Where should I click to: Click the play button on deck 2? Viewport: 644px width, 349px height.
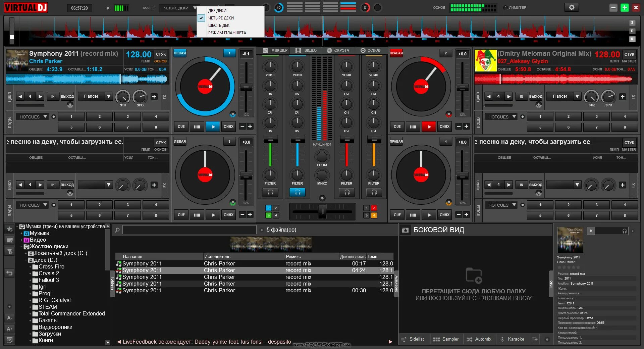coord(429,127)
